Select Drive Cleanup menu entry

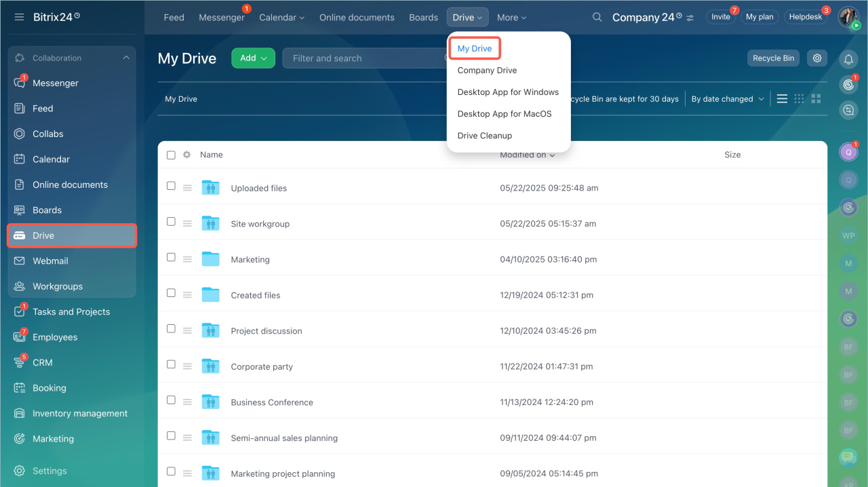(x=484, y=136)
